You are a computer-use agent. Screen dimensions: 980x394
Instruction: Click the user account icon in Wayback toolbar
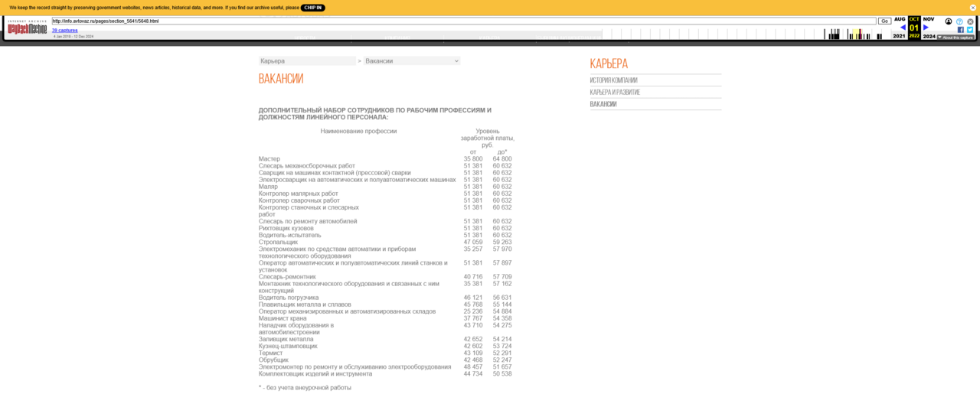tap(949, 21)
